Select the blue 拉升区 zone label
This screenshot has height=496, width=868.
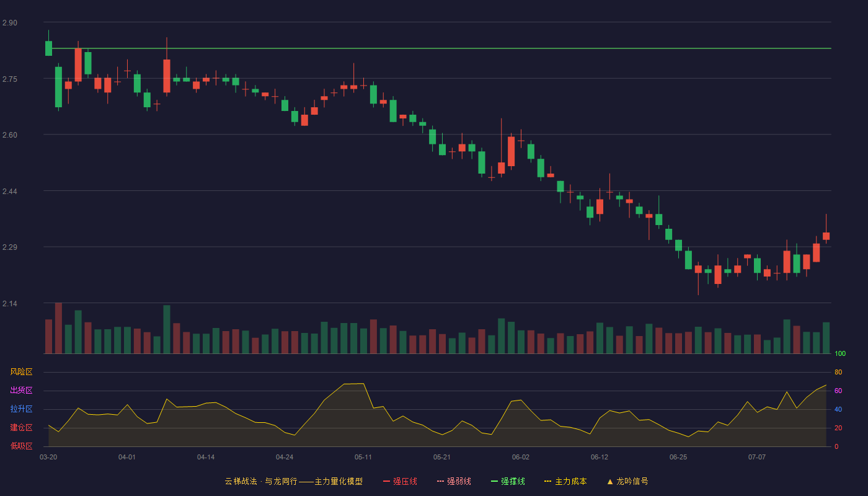(21, 409)
